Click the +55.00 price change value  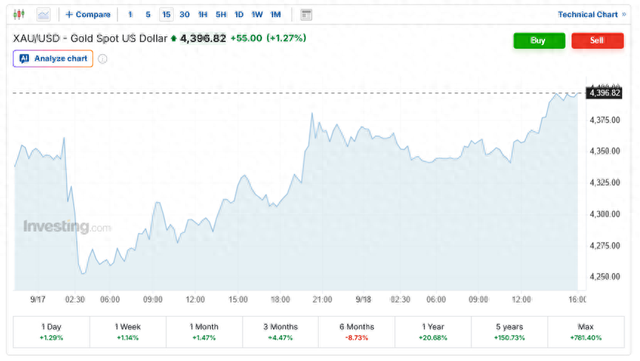point(246,38)
